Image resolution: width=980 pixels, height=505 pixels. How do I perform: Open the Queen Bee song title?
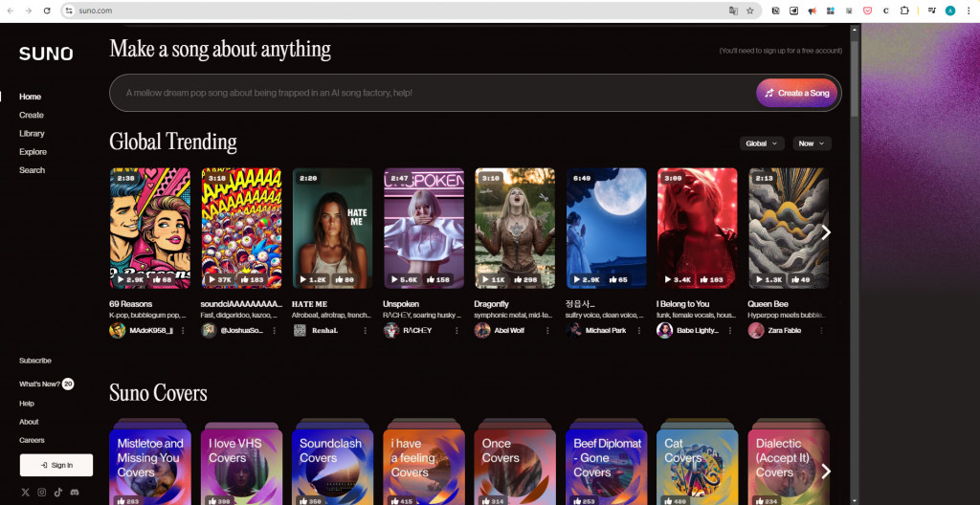click(x=768, y=304)
